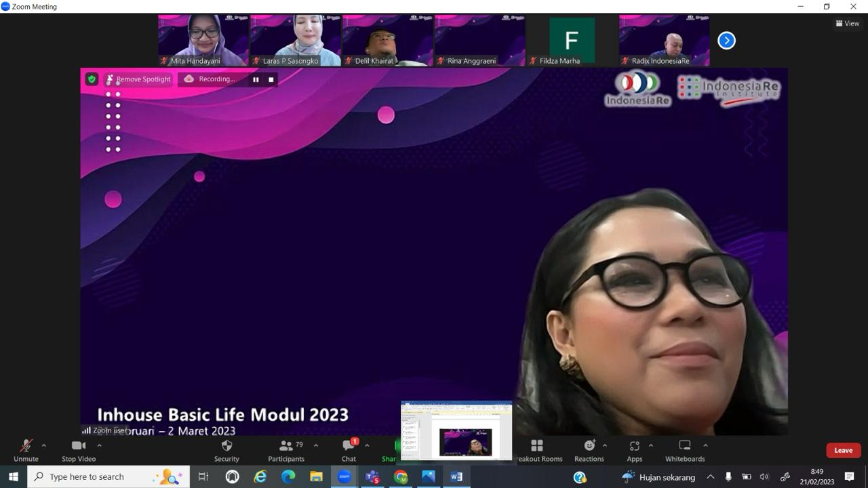
Task: Show next participants with blue arrow
Action: point(726,41)
